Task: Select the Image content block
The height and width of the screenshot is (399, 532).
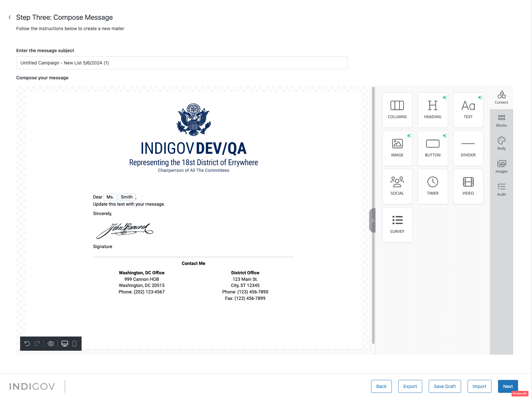Action: pyautogui.click(x=397, y=148)
